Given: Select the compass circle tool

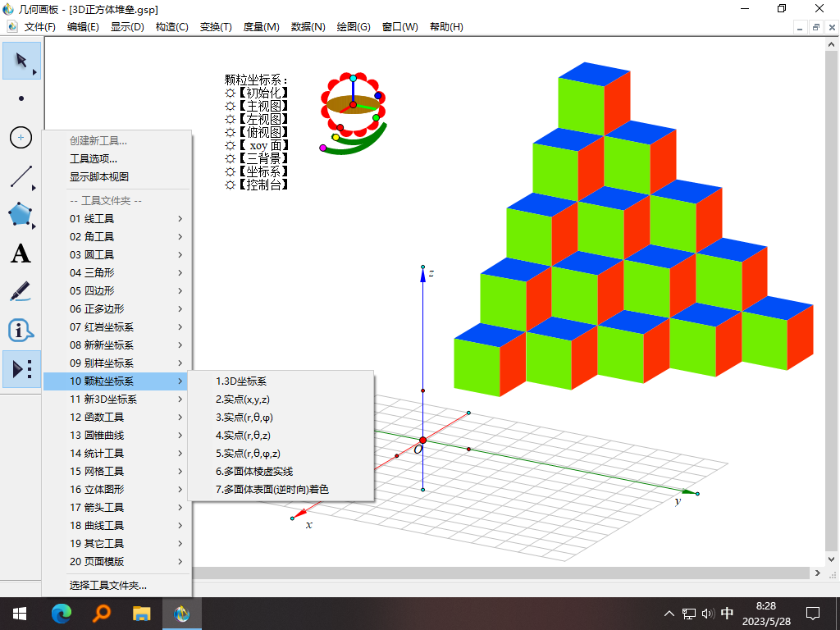Looking at the screenshot, I should click(20, 138).
